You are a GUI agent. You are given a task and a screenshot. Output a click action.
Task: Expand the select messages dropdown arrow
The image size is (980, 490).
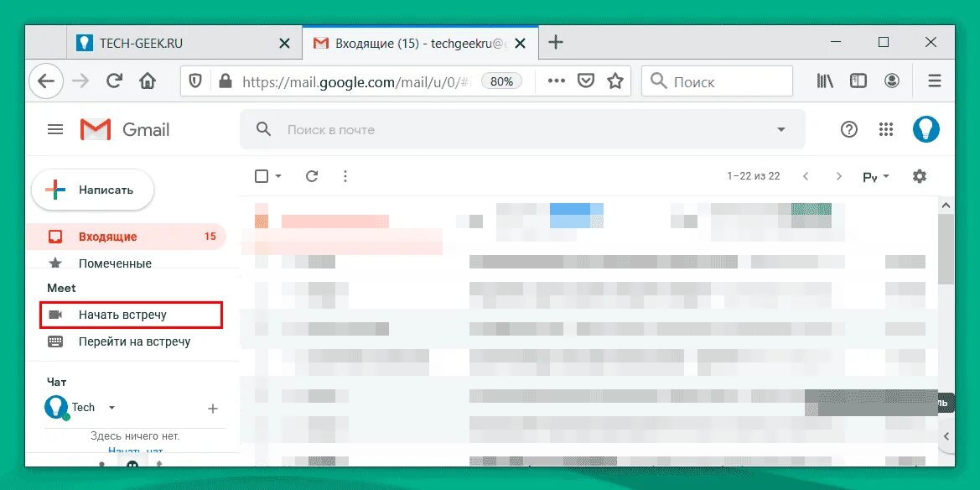coord(278,176)
